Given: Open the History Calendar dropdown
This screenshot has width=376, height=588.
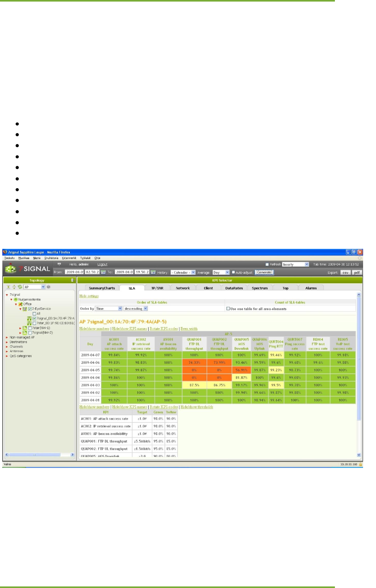Looking at the screenshot, I should point(183,272).
